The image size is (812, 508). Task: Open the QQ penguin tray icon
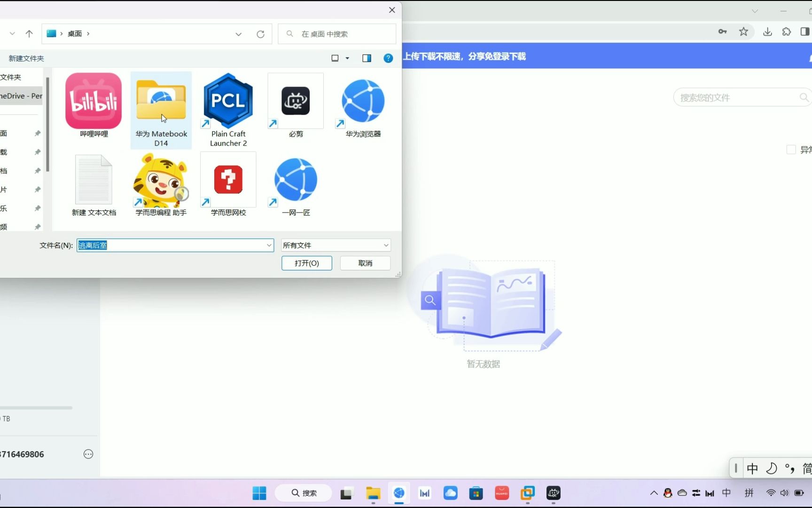668,493
